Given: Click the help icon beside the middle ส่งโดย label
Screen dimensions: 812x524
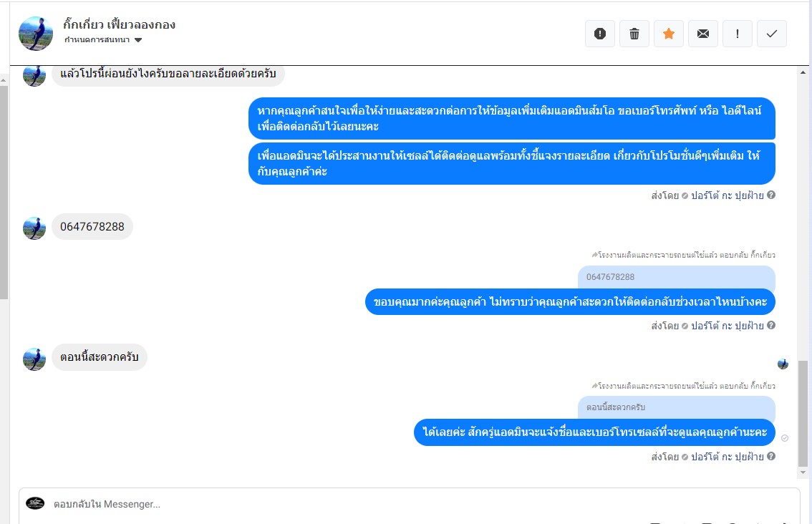Looking at the screenshot, I should 771,325.
